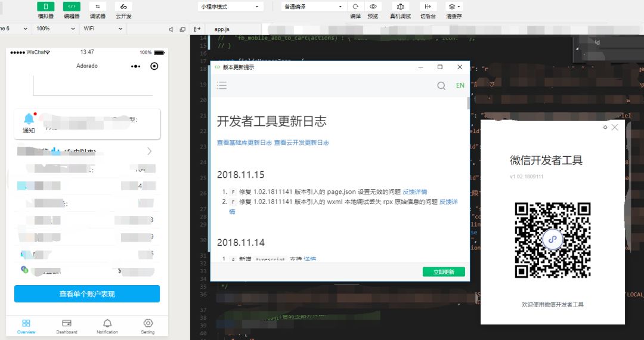
Task: Click the search icon in update dialog
Action: (441, 85)
